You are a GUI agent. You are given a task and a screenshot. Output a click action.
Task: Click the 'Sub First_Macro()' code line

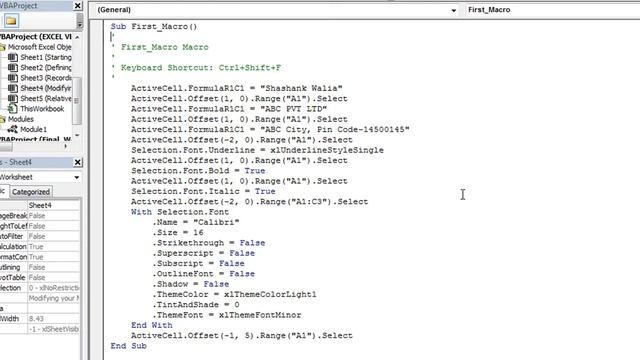[x=154, y=27]
